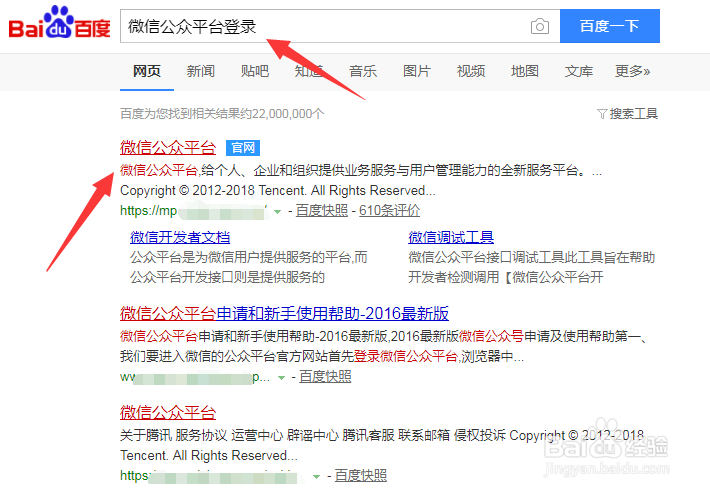The height and width of the screenshot is (494, 710).
Task: Click the search tools filter icon
Action: 602,114
